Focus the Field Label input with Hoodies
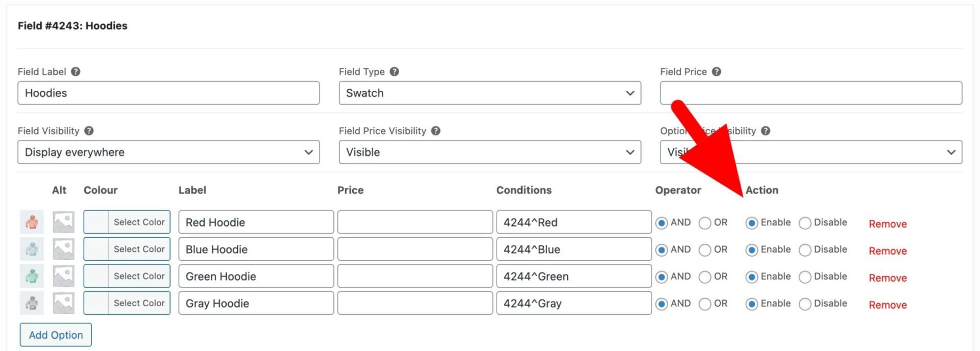This screenshot has width=980, height=351. pos(168,93)
